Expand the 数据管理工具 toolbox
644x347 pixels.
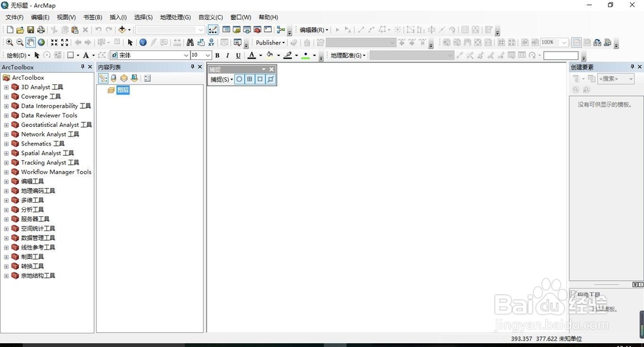pos(6,238)
